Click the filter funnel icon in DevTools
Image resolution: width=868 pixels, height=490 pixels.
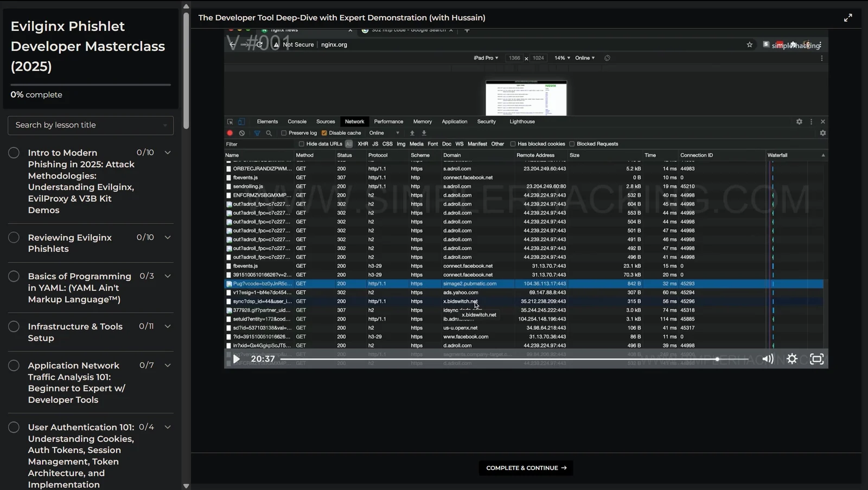pos(257,133)
